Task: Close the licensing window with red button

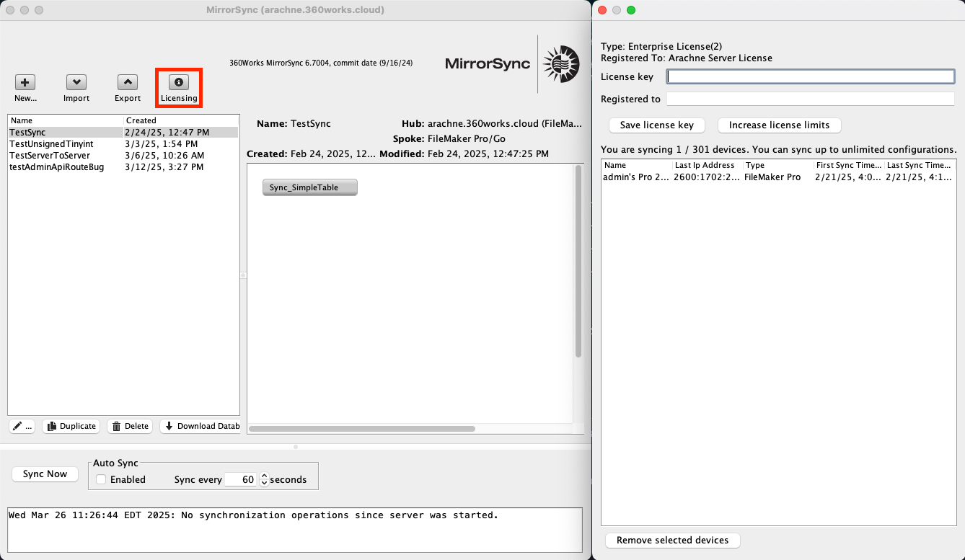Action: pyautogui.click(x=602, y=10)
